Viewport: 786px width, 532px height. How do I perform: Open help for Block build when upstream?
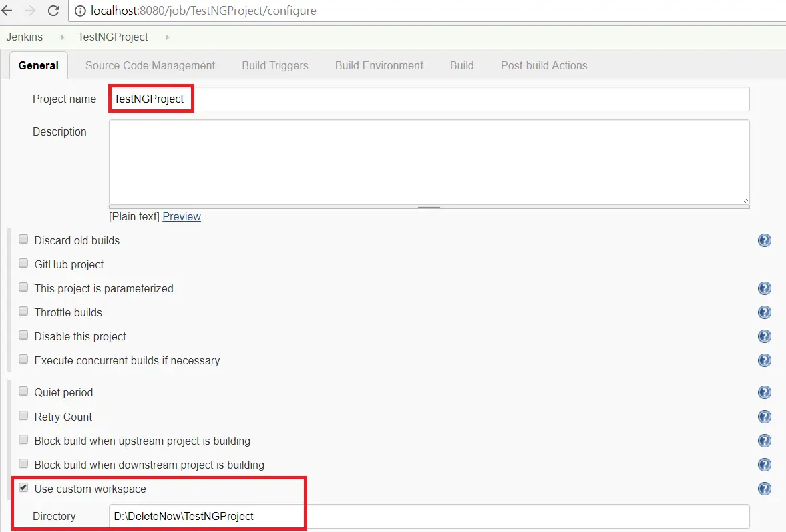[x=765, y=441]
